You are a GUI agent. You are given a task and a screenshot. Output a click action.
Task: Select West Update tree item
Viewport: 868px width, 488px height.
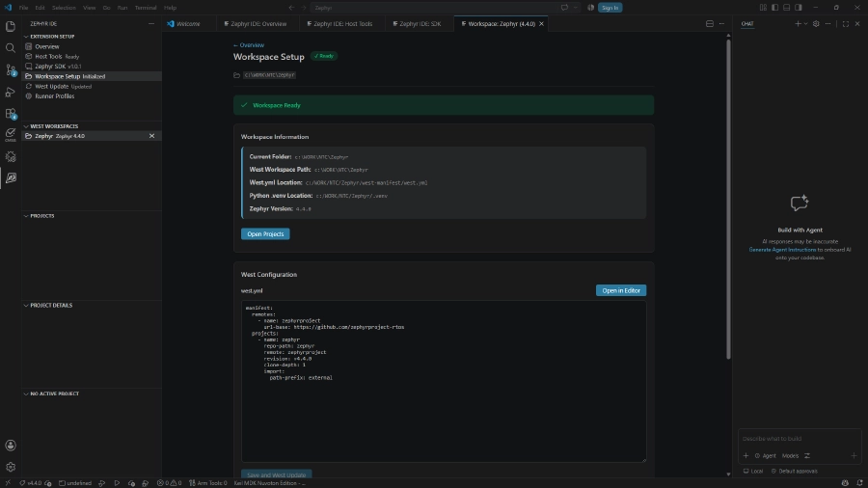coord(92,86)
